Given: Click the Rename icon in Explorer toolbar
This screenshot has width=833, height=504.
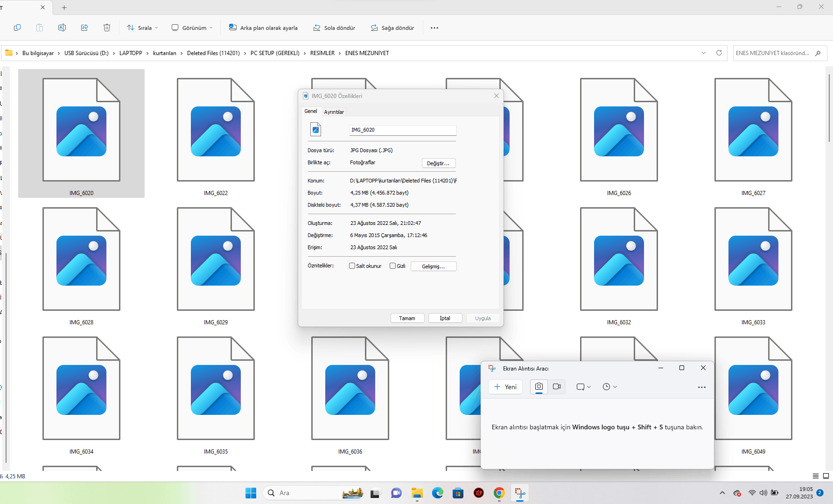Looking at the screenshot, I should point(62,28).
